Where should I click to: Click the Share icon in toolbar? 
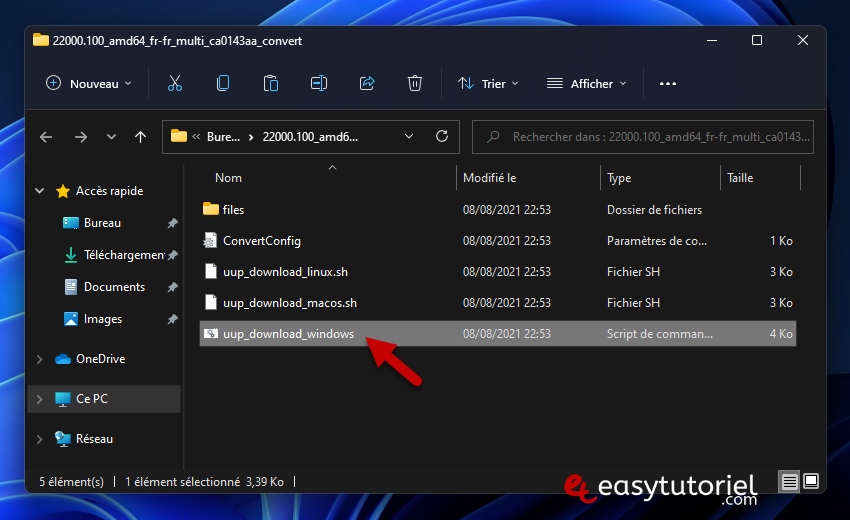[367, 84]
